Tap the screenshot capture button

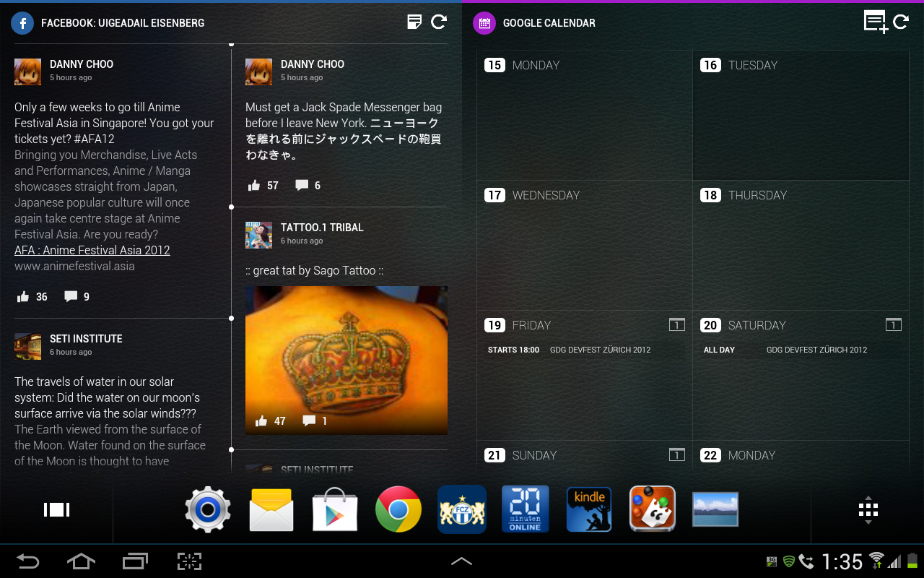[189, 561]
